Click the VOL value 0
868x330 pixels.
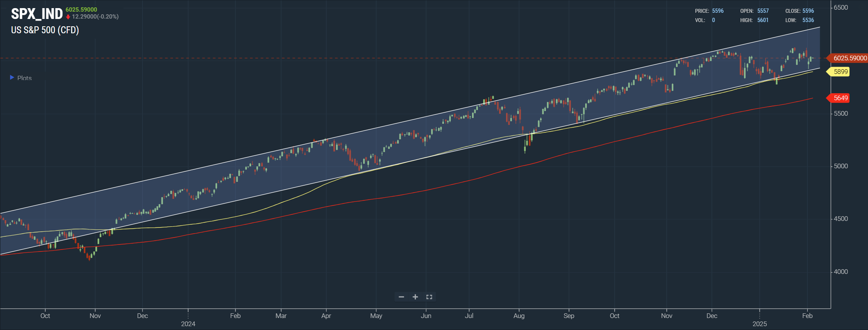[713, 20]
